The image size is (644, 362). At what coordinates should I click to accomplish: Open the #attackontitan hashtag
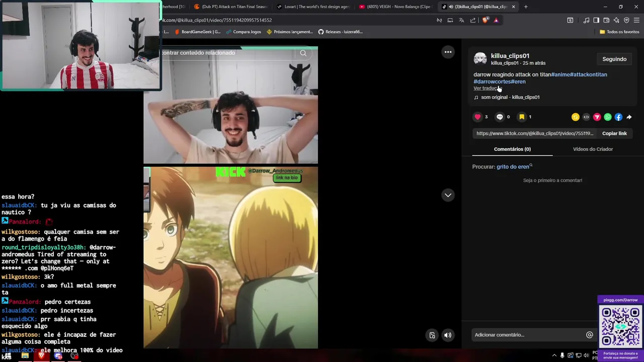[589, 74]
